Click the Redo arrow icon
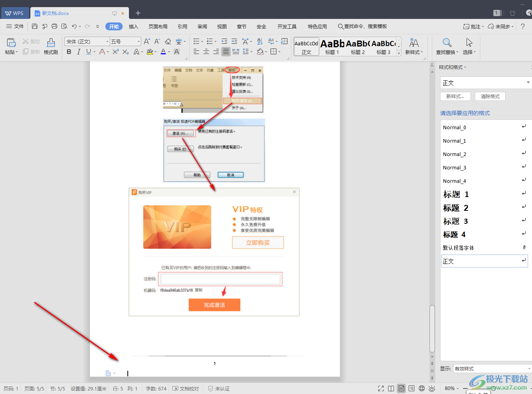The height and width of the screenshot is (394, 532). [87, 26]
